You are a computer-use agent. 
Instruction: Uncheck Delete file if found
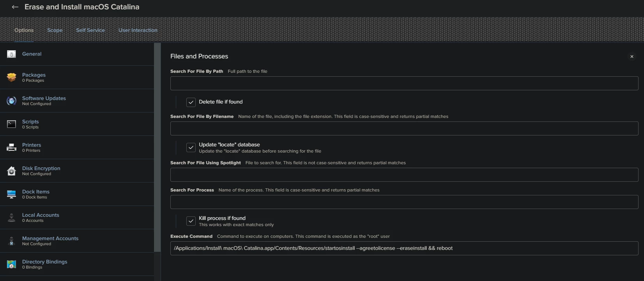191,102
